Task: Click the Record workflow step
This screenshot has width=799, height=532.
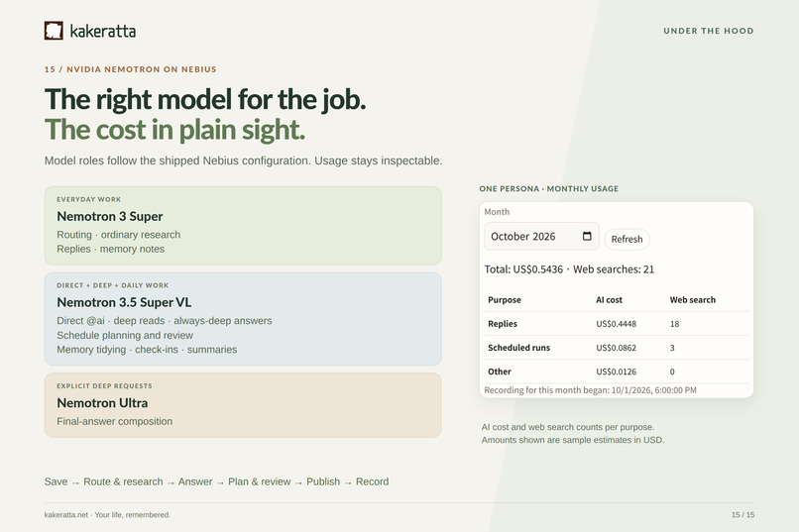Action: pos(372,481)
